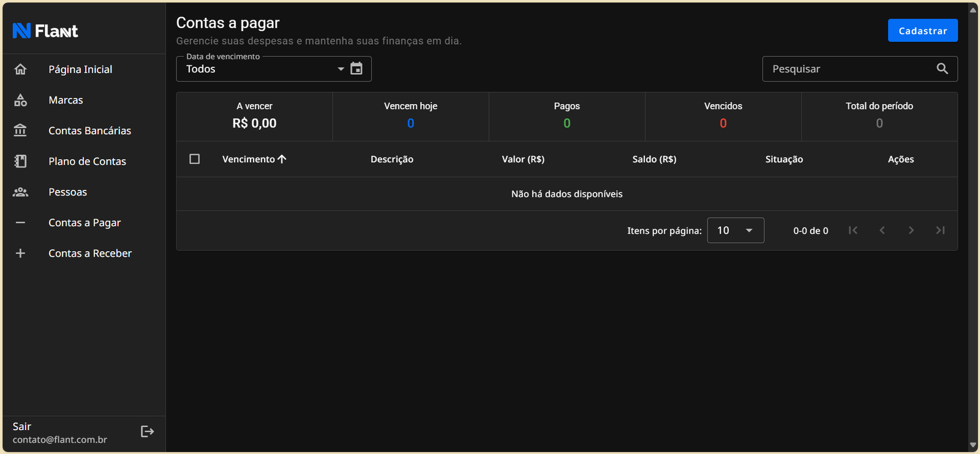Viewport: 980px width, 454px height.
Task: Open Contas a Pagar menu item
Action: click(85, 222)
